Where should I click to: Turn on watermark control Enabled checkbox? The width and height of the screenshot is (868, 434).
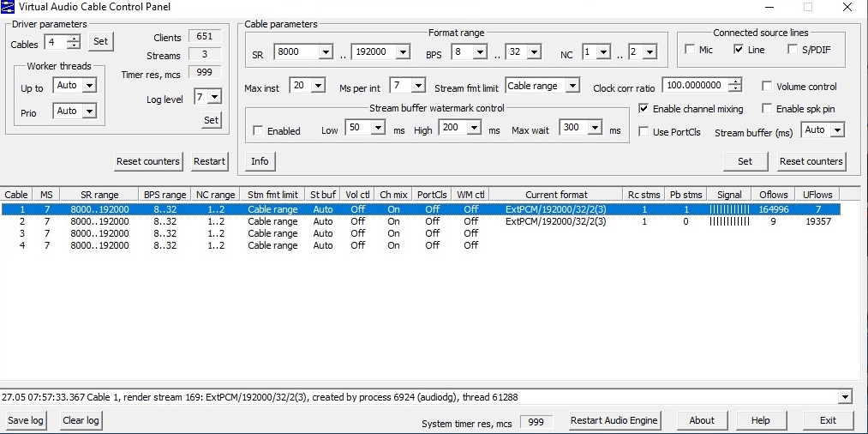[x=257, y=131]
